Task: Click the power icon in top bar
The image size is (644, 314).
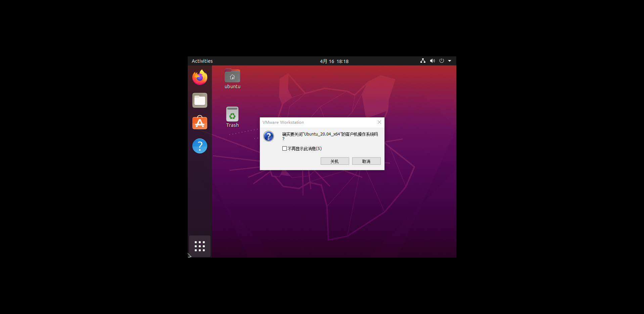Action: pyautogui.click(x=442, y=61)
